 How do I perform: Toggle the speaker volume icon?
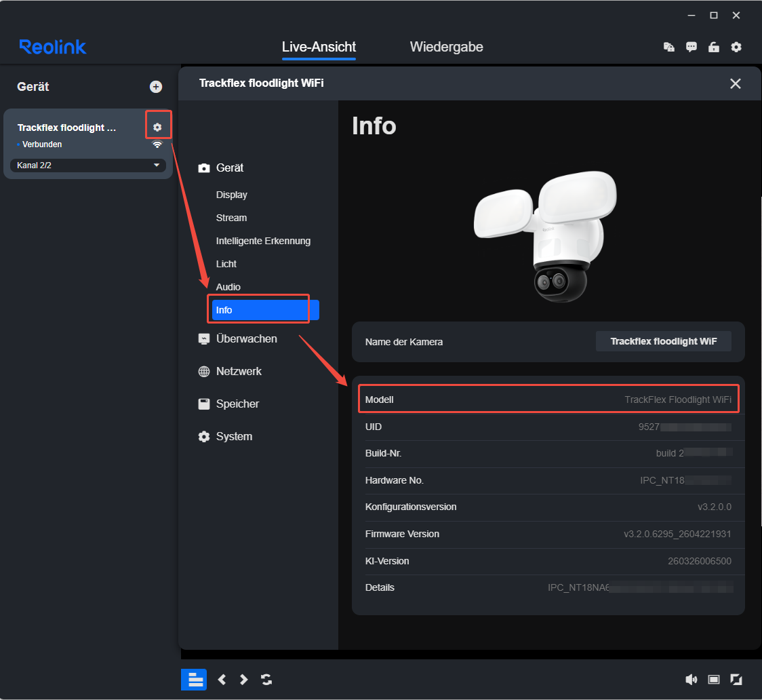point(691,680)
